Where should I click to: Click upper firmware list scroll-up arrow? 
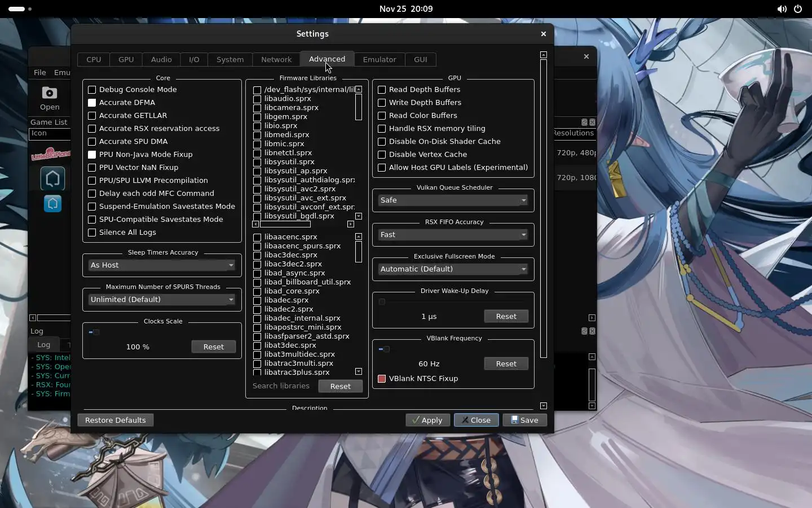point(359,89)
